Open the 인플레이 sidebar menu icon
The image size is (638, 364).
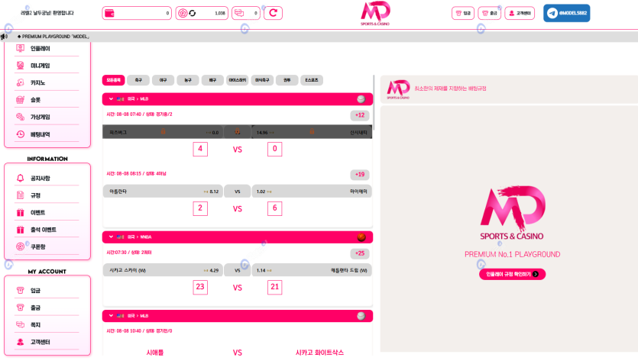[21, 48]
